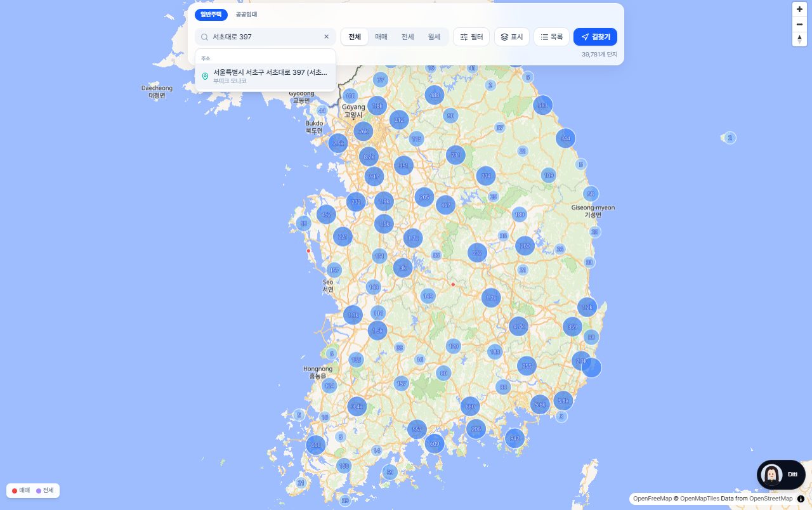Click the 2.5k cluster marker
Image resolution: width=812 pixels, height=510 pixels.
tap(338, 143)
